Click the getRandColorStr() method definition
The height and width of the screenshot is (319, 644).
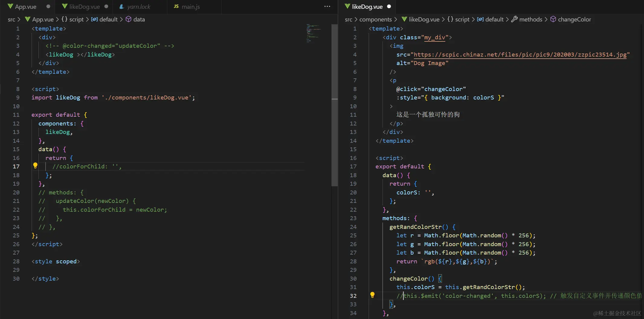pos(422,227)
